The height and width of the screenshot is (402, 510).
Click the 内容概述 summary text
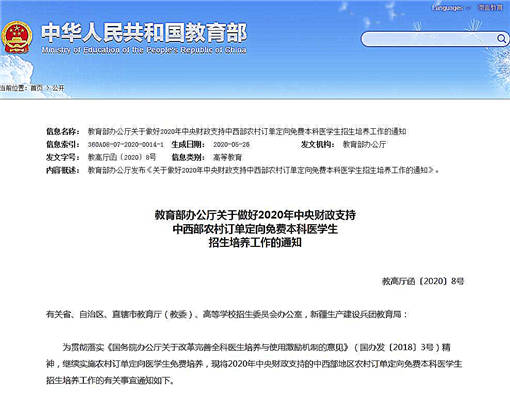[x=263, y=170]
